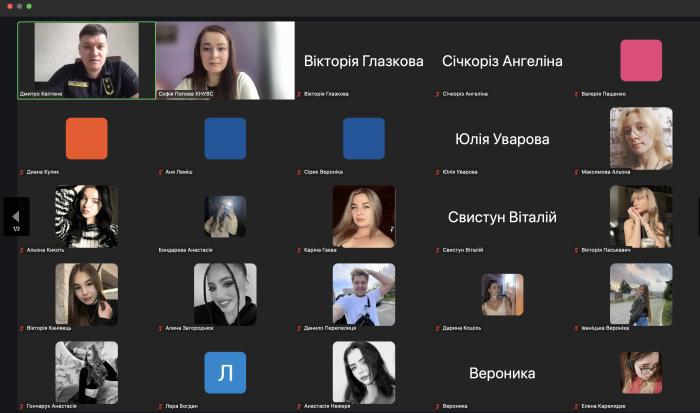
Task: Click muted mic icon beside Дарина Кошіль
Action: click(438, 328)
